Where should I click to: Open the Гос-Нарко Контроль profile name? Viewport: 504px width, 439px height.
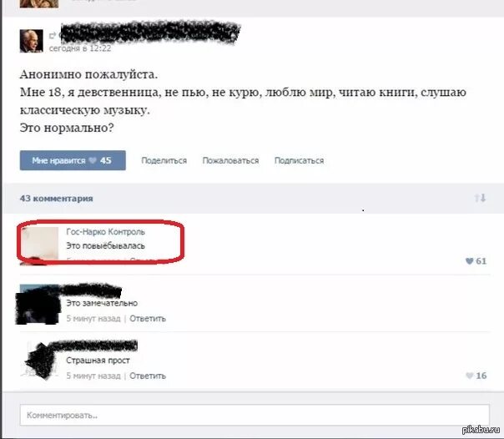[x=105, y=232]
